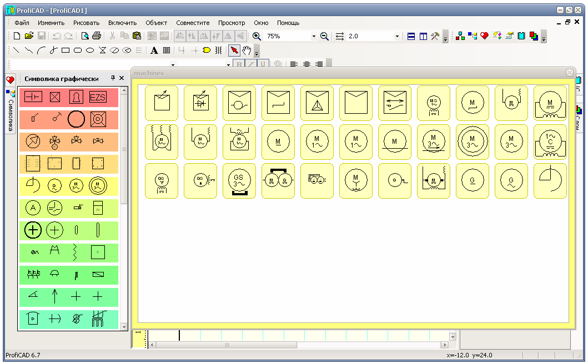Screen dimensions: 588x364
Task: Open the Просмотр menu
Action: point(232,23)
